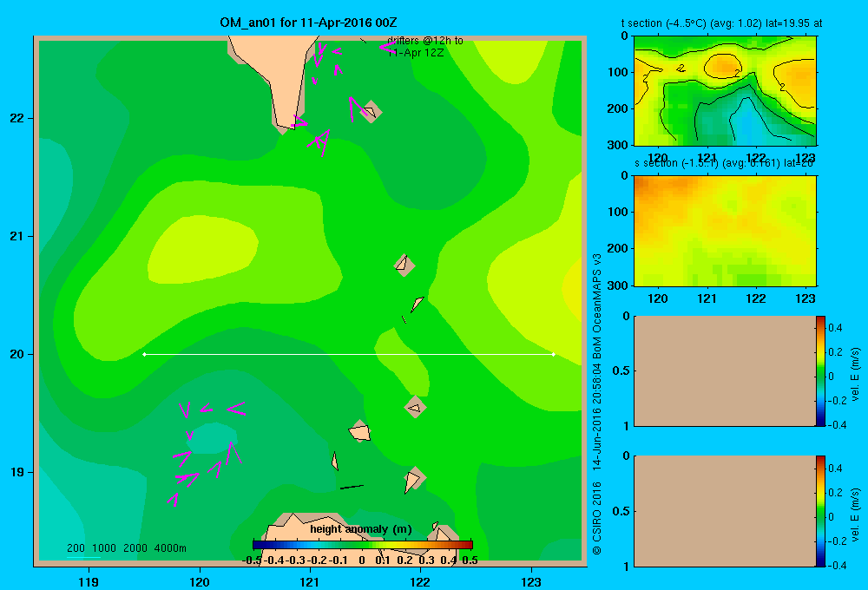Click the latitude label 21 on main map
868x590 pixels.
click(x=17, y=236)
